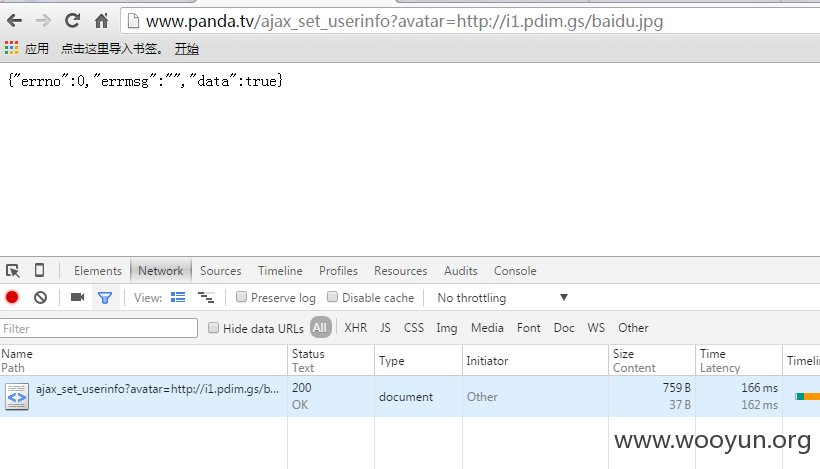The image size is (820, 469).
Task: Tick the Hide data URLs checkbox
Action: (x=213, y=328)
